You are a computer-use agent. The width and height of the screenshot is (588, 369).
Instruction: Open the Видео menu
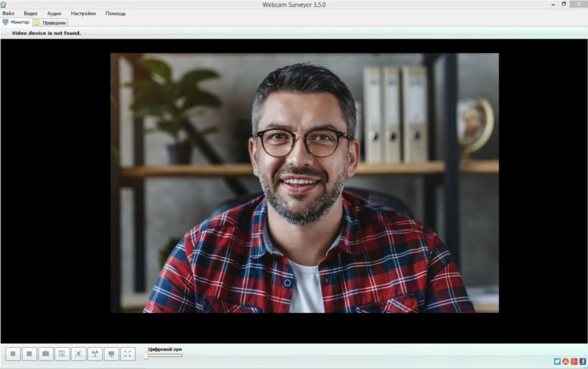pyautogui.click(x=30, y=13)
